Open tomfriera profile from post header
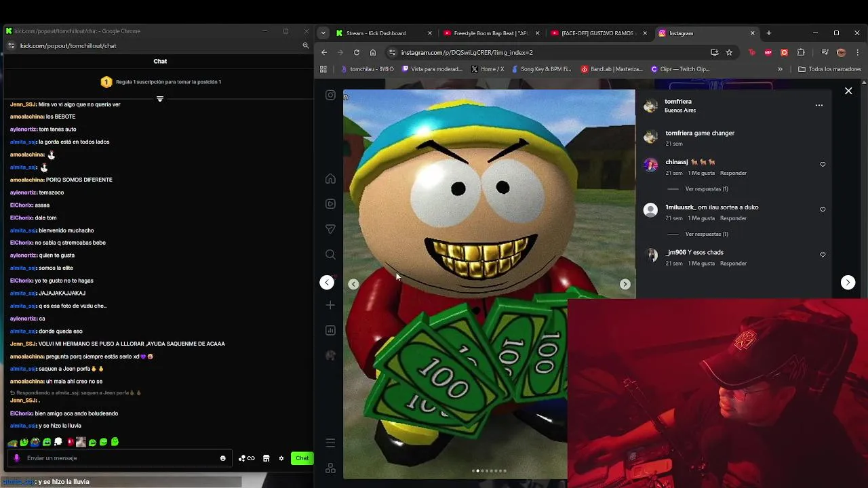Image resolution: width=868 pixels, height=488 pixels. pos(678,102)
